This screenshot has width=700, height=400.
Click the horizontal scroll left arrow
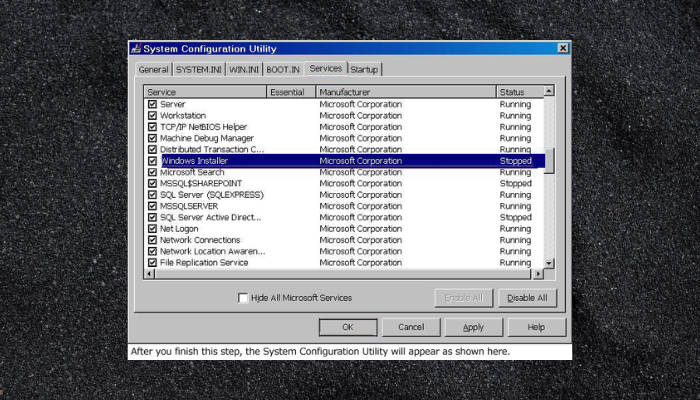click(x=150, y=274)
